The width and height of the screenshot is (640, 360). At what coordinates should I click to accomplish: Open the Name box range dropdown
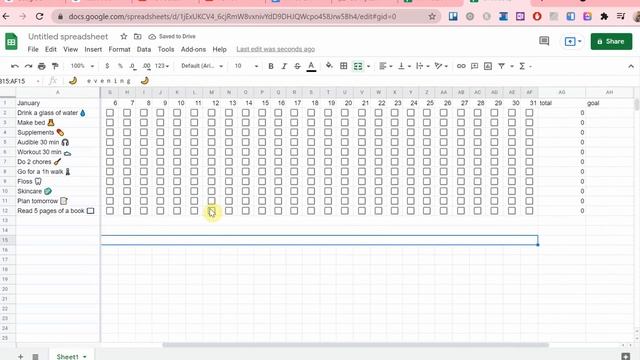point(38,81)
